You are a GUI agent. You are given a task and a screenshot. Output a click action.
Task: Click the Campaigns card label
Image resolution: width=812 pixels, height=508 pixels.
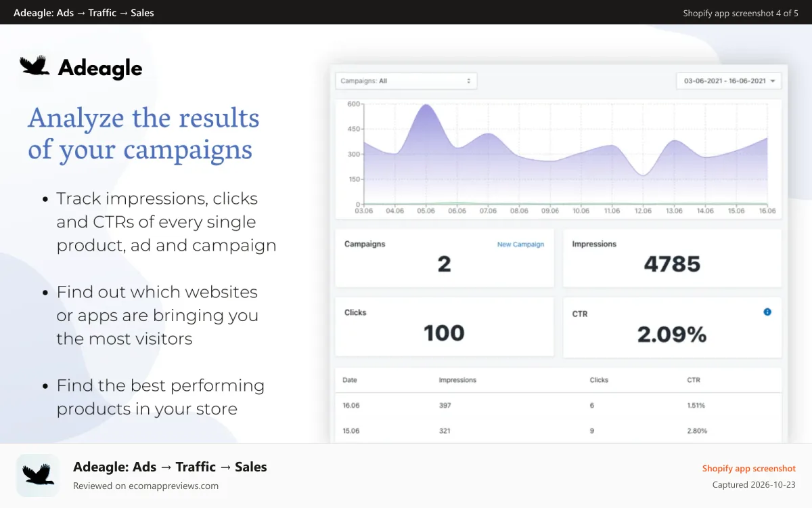(365, 244)
